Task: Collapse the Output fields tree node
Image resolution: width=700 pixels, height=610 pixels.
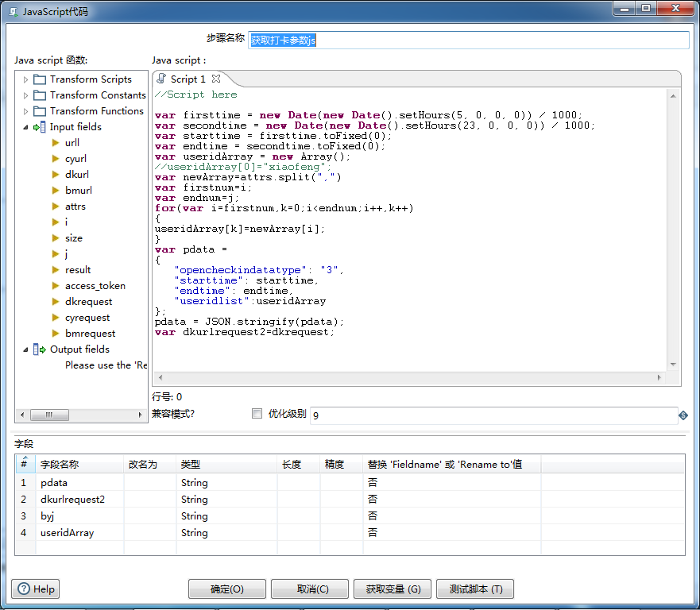Action: click(25, 349)
